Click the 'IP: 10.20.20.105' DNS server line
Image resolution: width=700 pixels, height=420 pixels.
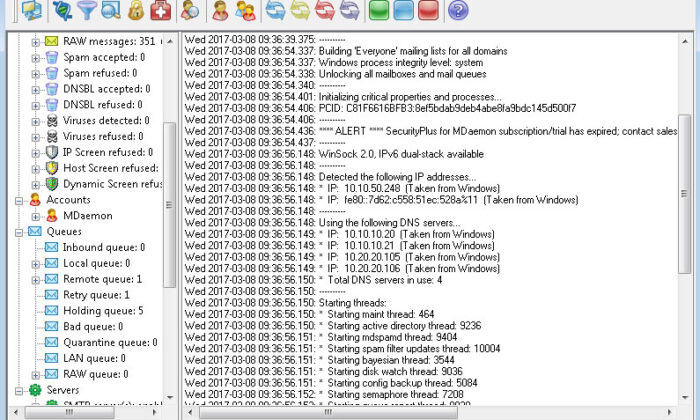[x=342, y=257]
